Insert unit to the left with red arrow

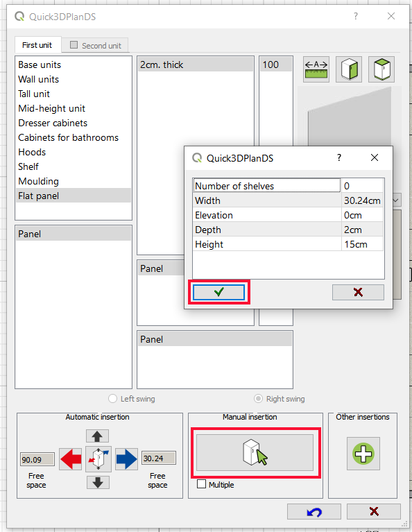71,459
